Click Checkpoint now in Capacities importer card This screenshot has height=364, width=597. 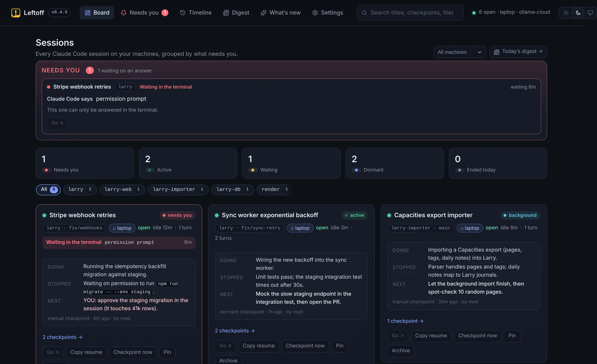[x=478, y=336]
